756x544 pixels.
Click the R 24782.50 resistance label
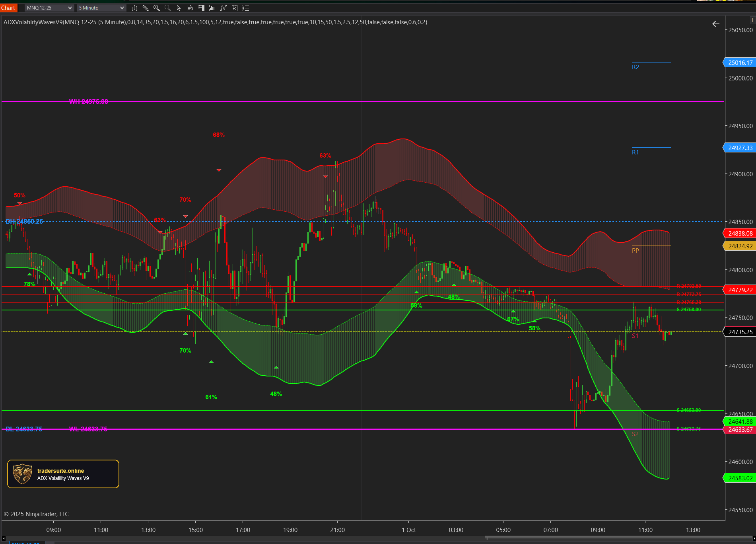pos(689,286)
